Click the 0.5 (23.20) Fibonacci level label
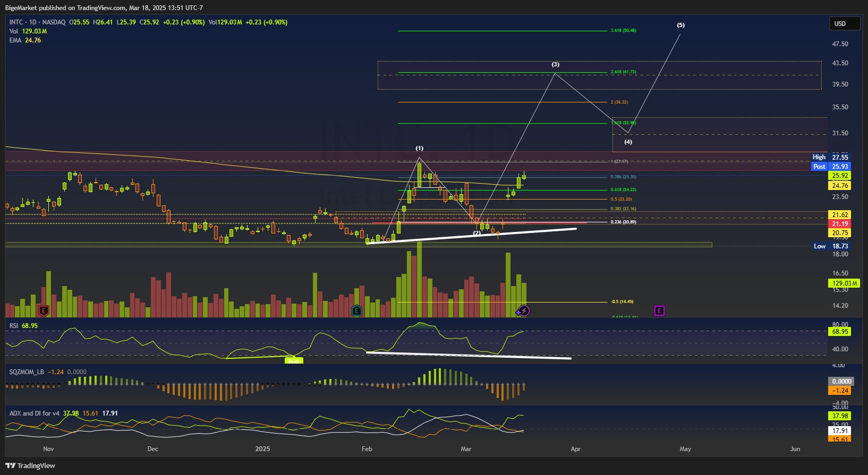 [621, 200]
